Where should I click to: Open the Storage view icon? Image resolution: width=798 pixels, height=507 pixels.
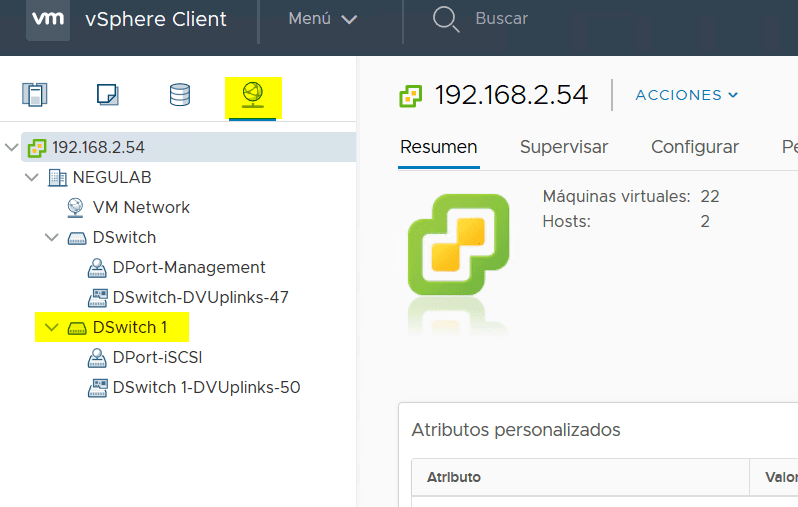click(x=180, y=95)
